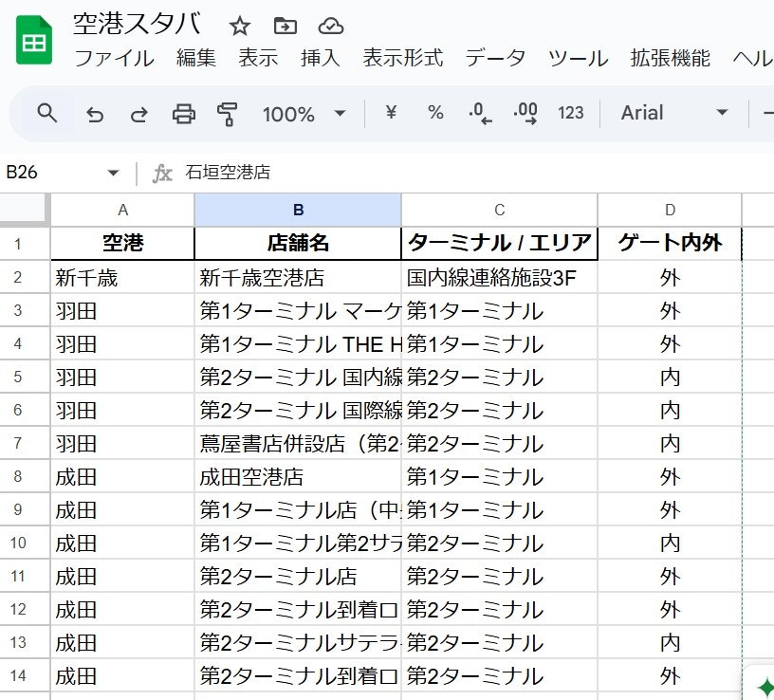The image size is (774, 700).
Task: Decrease decimal places
Action: coord(479,114)
